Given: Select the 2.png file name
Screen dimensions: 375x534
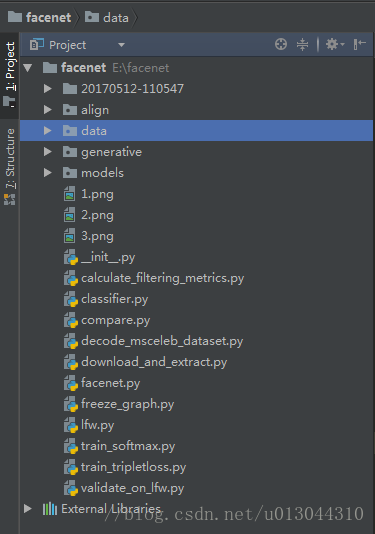Looking at the screenshot, I should [97, 216].
